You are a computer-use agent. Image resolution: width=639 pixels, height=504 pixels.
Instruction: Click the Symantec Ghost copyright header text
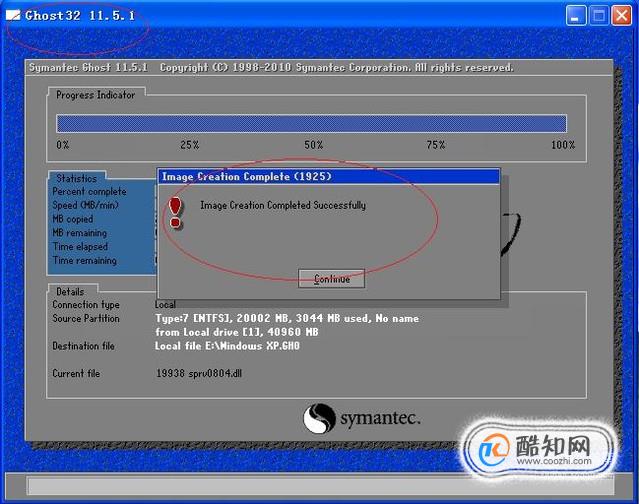coord(271,67)
